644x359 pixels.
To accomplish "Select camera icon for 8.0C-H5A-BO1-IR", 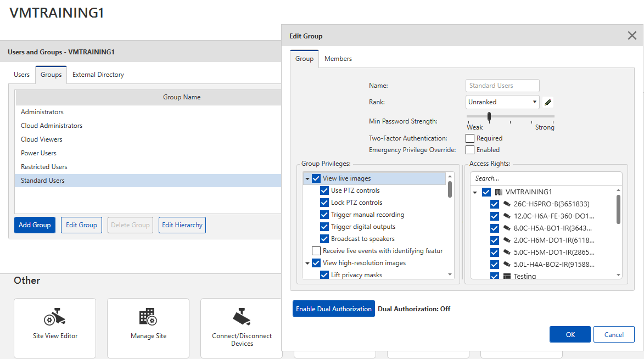I will [507, 228].
